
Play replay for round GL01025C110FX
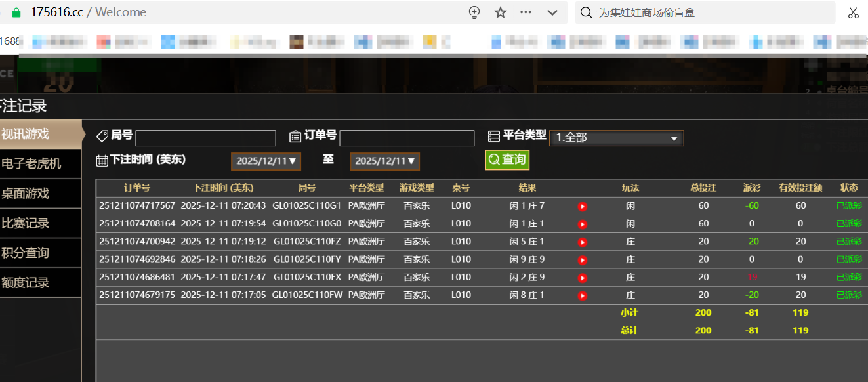[582, 278]
